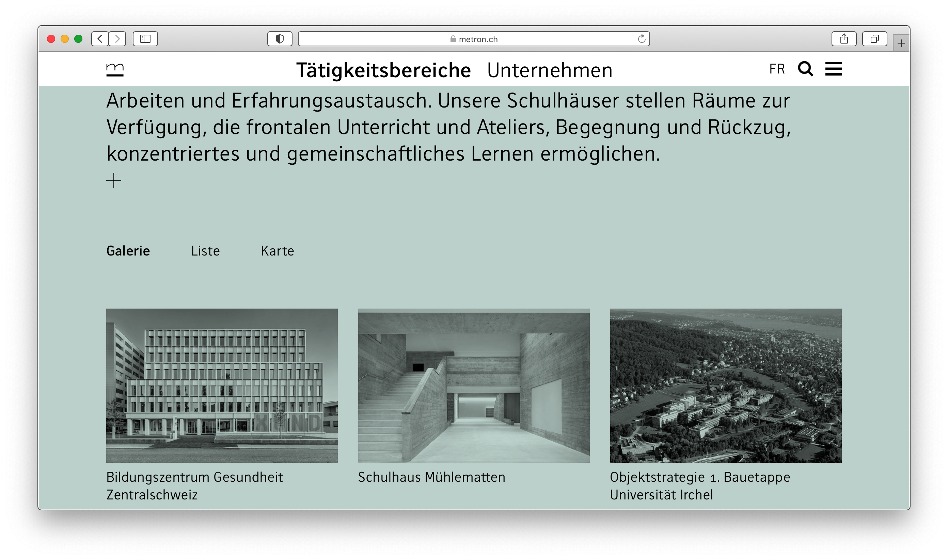Open the hamburger menu icon
Screen dimensions: 948x560
[x=833, y=69]
